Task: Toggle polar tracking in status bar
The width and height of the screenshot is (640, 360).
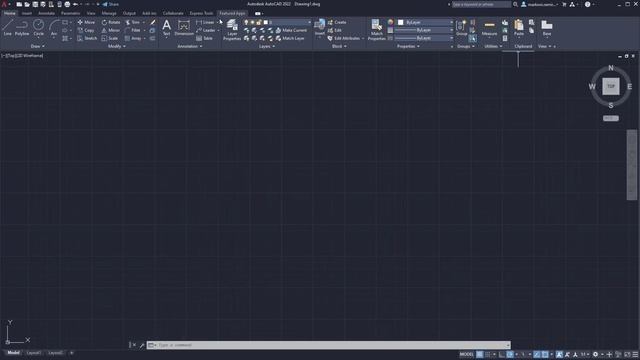Action: tap(510, 354)
